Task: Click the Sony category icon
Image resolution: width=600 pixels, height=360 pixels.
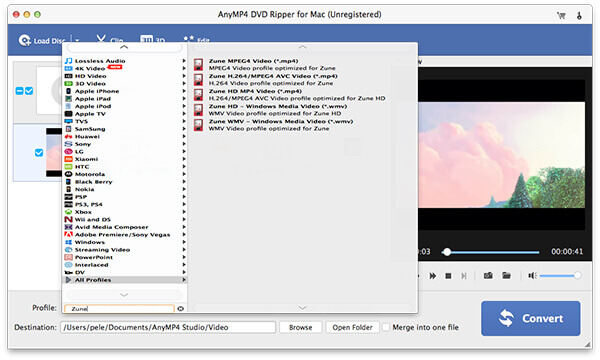Action: 68,144
